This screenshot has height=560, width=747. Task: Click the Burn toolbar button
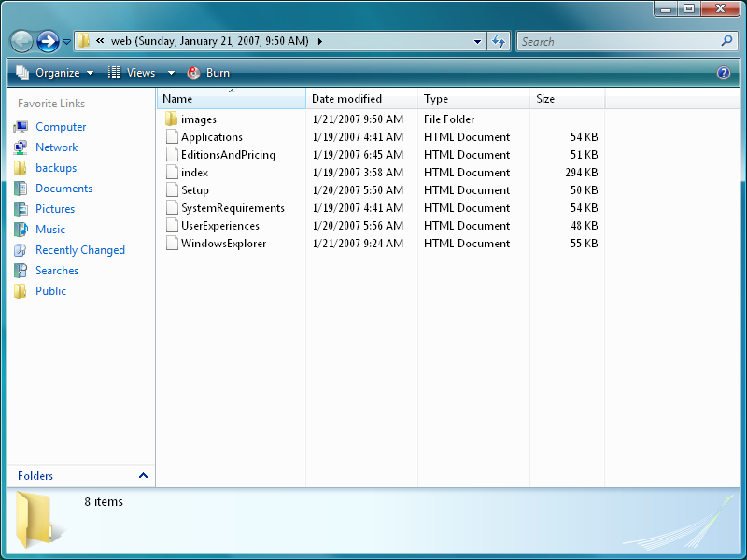click(x=208, y=73)
